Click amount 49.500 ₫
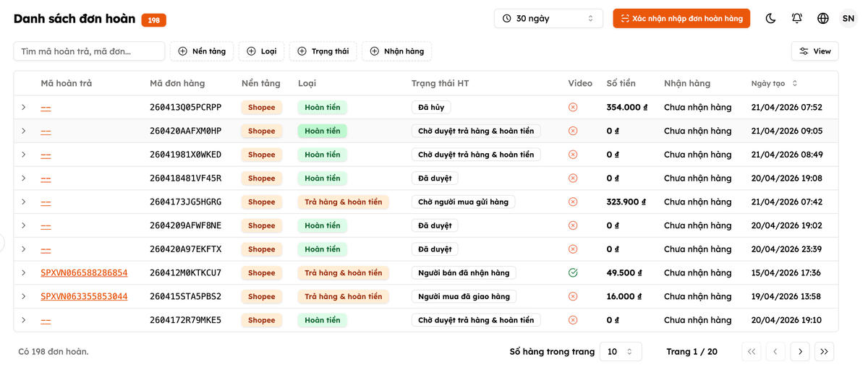The width and height of the screenshot is (868, 375). click(x=624, y=272)
